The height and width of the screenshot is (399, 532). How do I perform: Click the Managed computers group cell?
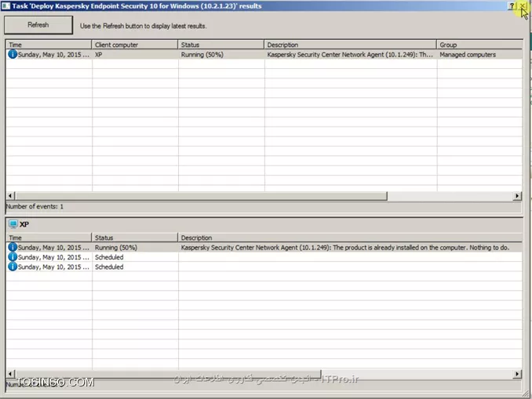pyautogui.click(x=468, y=55)
